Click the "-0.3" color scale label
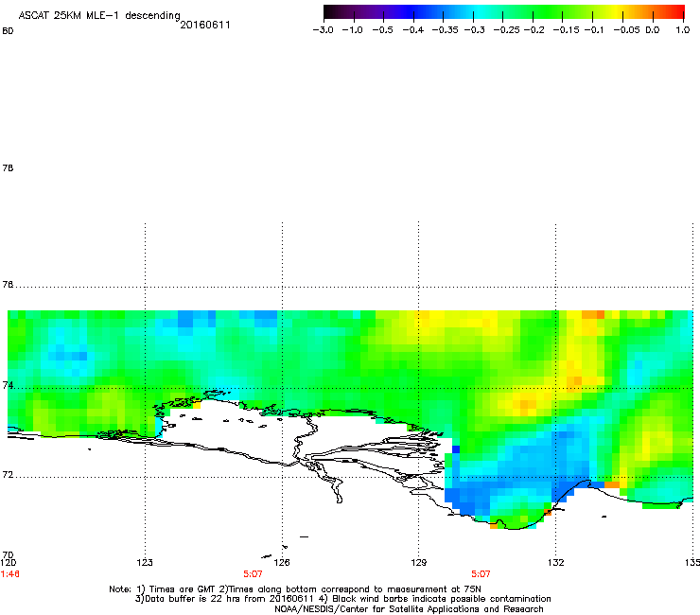 coord(475,30)
